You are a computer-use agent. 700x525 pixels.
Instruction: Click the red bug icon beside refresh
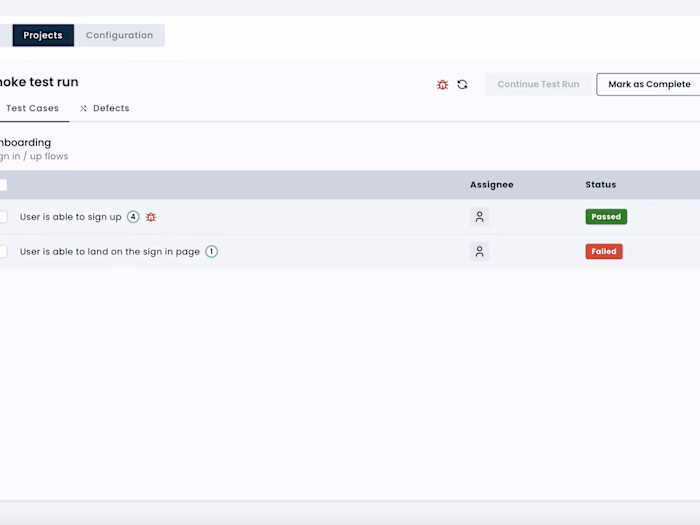pos(442,84)
